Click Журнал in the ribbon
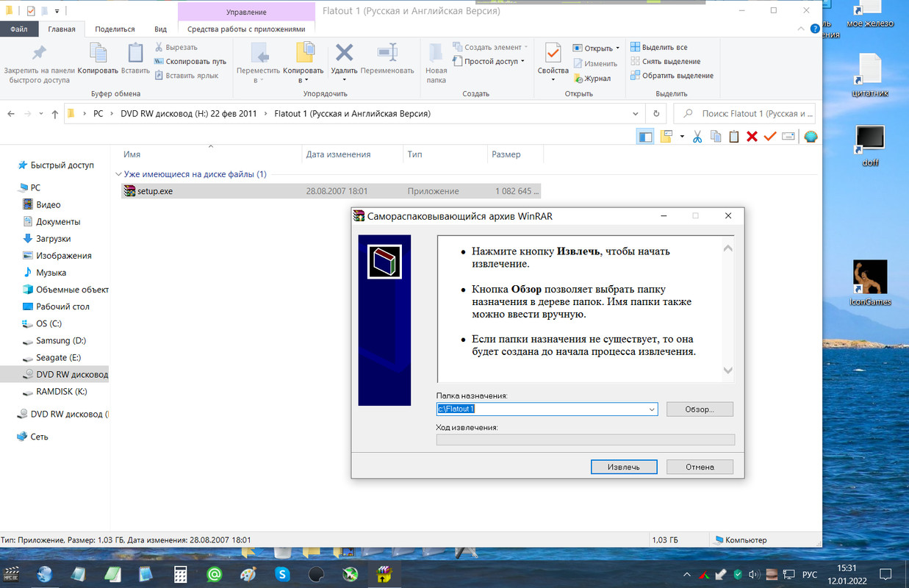The width and height of the screenshot is (909, 588). click(x=592, y=78)
